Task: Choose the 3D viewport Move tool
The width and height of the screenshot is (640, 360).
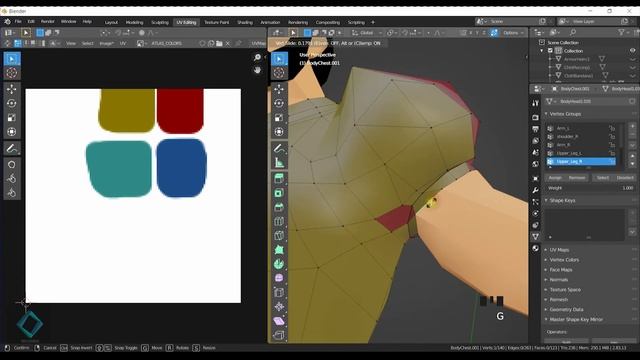Action: (279, 89)
